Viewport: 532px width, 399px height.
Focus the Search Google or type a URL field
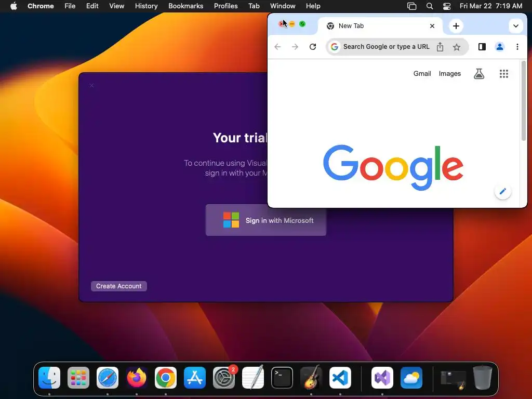(x=386, y=47)
